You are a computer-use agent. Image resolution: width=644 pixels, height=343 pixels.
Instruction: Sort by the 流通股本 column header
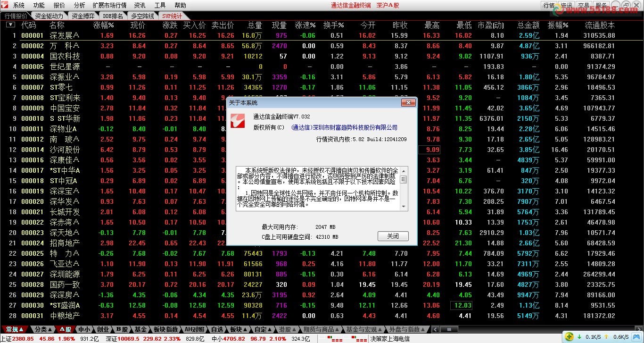(x=600, y=25)
